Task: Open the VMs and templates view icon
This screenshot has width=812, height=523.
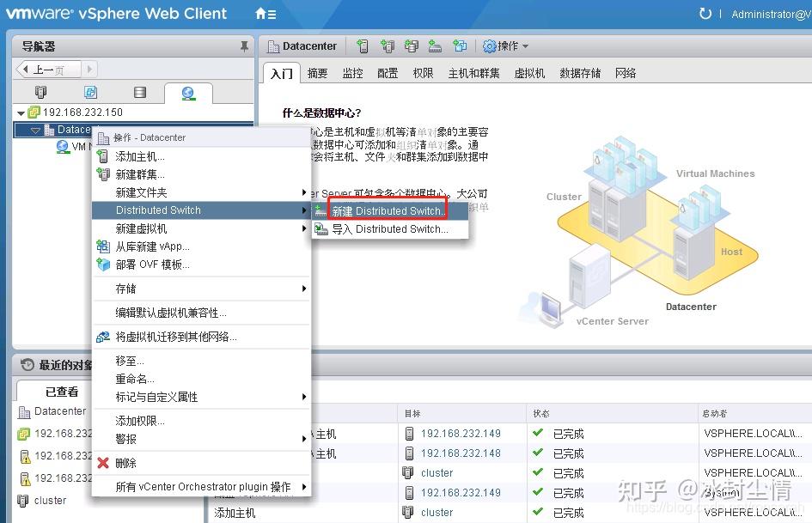Action: click(x=90, y=92)
